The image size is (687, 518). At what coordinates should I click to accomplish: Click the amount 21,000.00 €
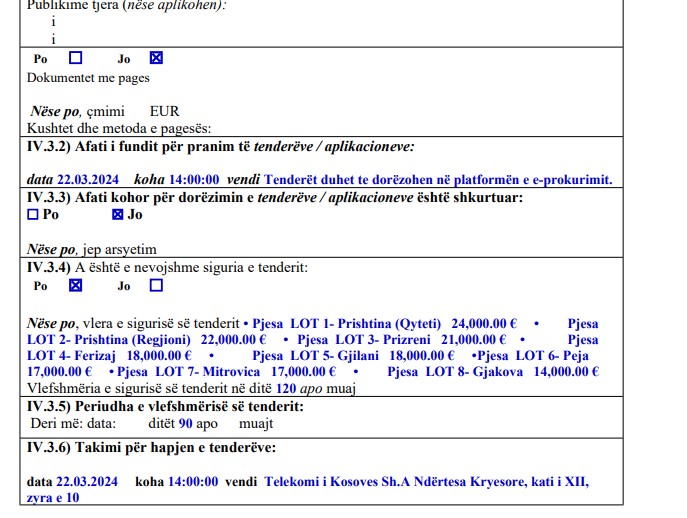(474, 340)
